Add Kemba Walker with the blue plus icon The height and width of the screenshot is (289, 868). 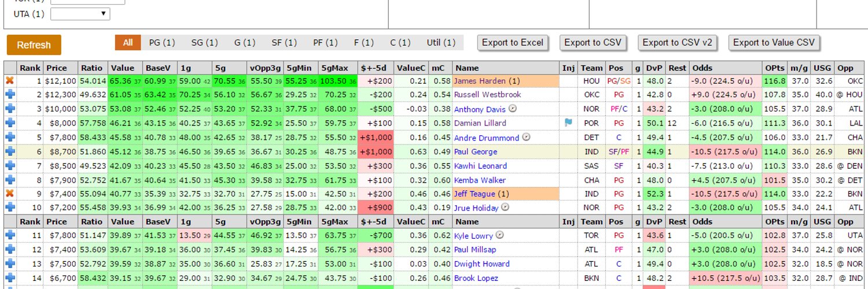click(x=10, y=180)
